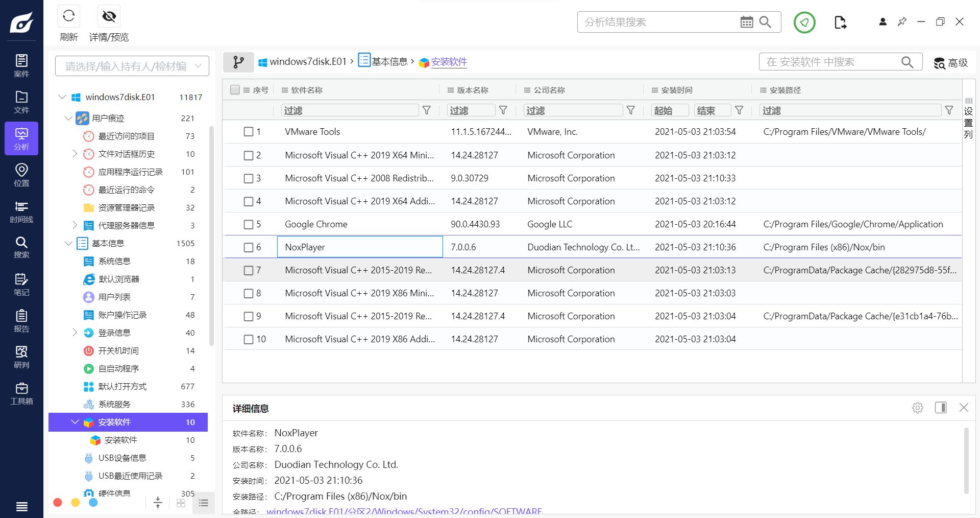Expand the 代理服务器信息 tree node

[75, 225]
